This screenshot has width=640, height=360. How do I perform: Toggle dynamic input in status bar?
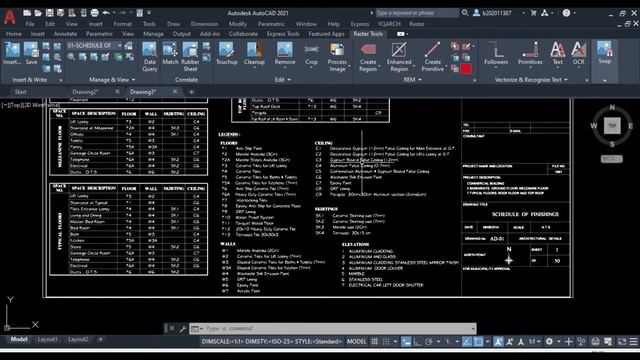(406, 342)
